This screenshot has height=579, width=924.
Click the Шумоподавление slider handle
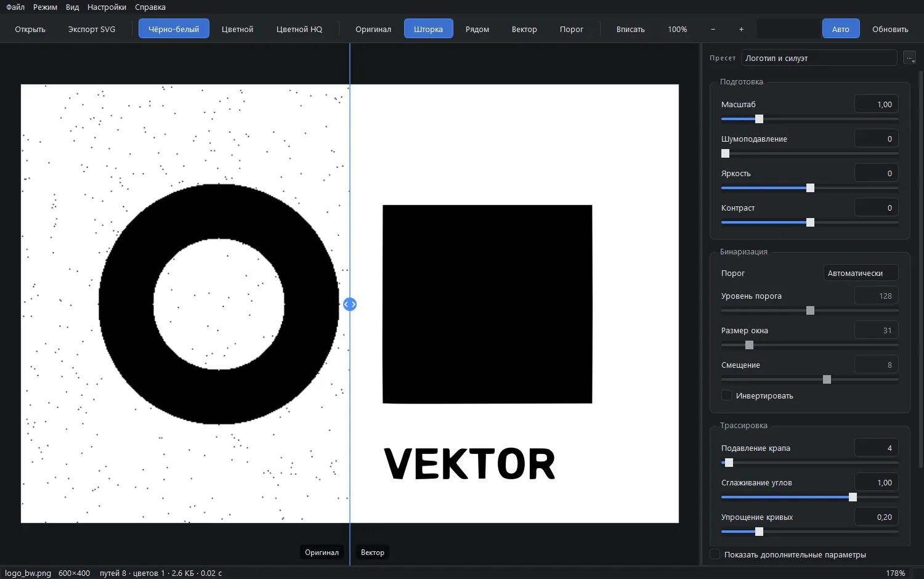tap(725, 153)
